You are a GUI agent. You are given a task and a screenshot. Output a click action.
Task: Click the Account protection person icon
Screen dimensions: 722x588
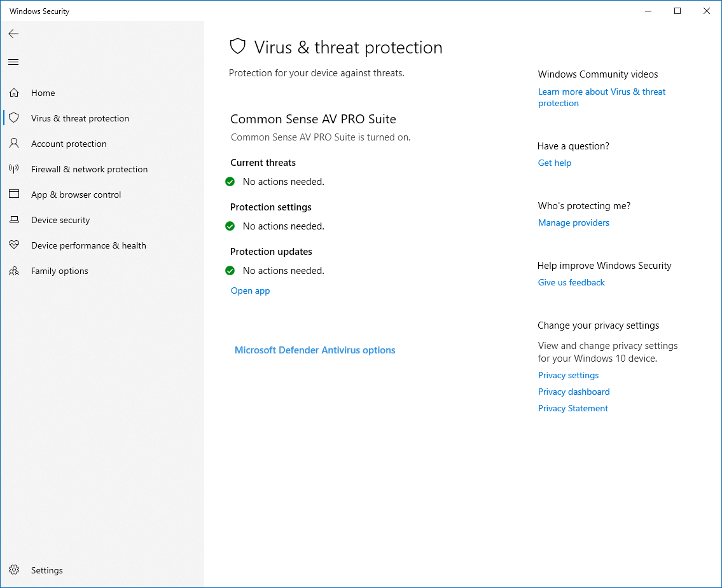pyautogui.click(x=14, y=144)
